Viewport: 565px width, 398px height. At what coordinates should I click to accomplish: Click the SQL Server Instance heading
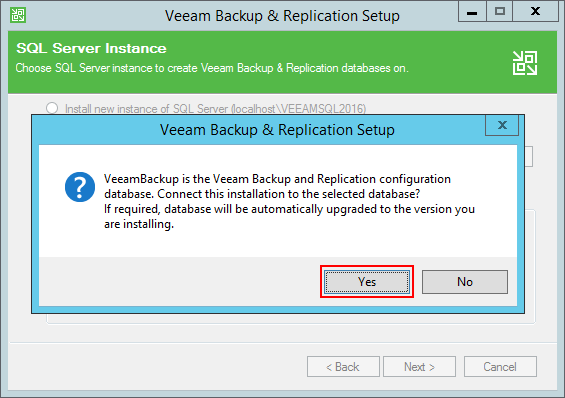[92, 48]
